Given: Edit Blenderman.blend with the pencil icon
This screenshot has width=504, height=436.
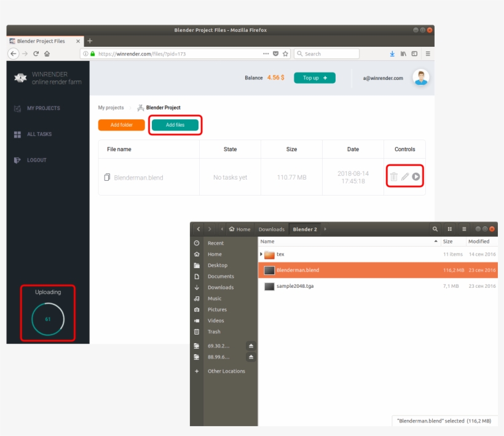Looking at the screenshot, I should pyautogui.click(x=405, y=176).
